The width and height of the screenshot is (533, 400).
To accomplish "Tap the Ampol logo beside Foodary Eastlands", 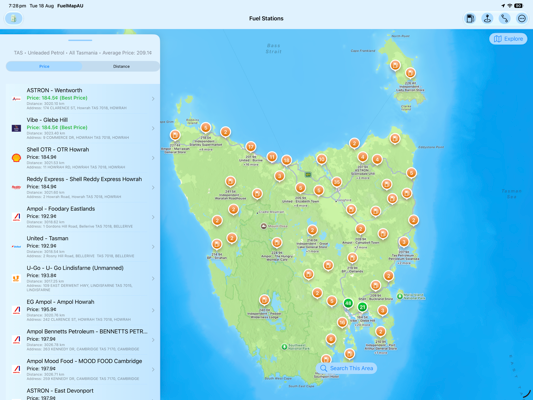I will (16, 217).
